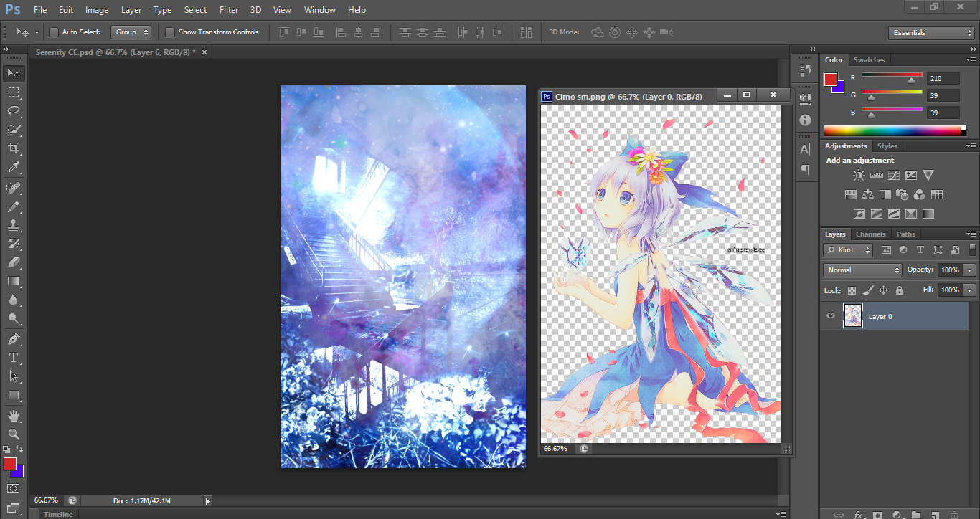Expand the status bar Doc info arrow

[x=208, y=501]
